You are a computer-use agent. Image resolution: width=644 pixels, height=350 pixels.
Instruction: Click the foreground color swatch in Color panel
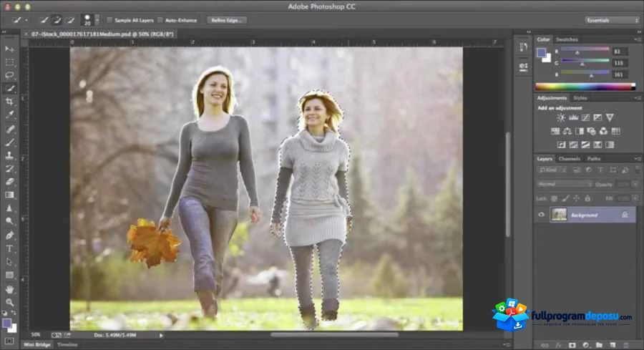coord(542,53)
